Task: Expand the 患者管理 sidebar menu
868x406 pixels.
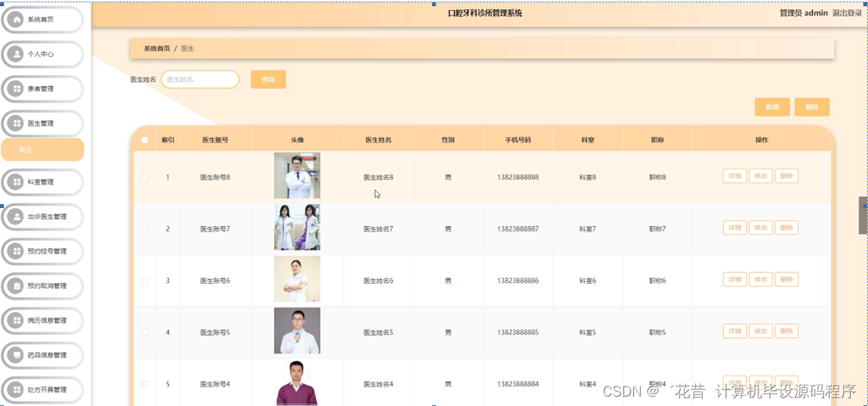Action: [x=42, y=88]
